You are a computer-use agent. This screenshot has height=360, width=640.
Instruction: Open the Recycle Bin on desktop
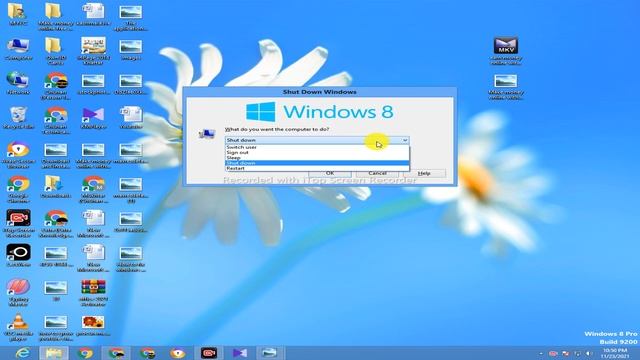click(18, 118)
